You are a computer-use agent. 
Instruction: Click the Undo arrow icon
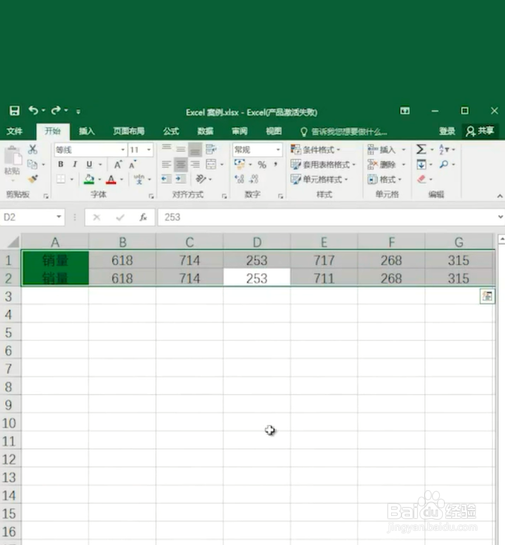point(33,111)
